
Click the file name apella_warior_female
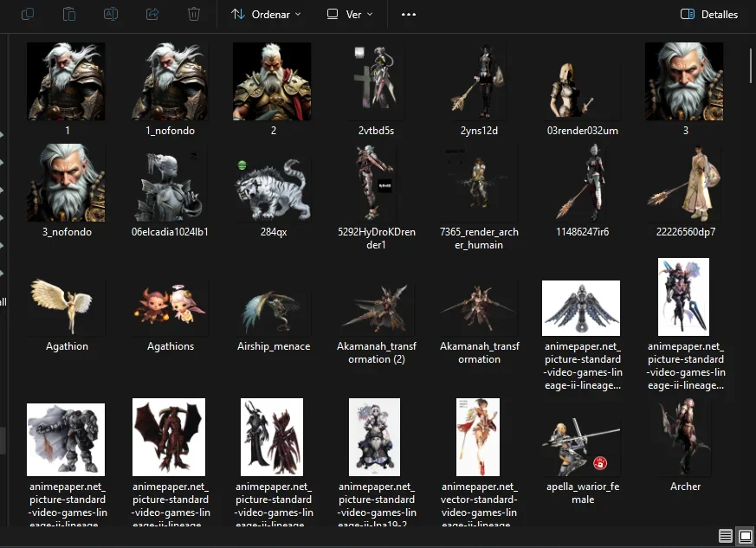(x=583, y=493)
